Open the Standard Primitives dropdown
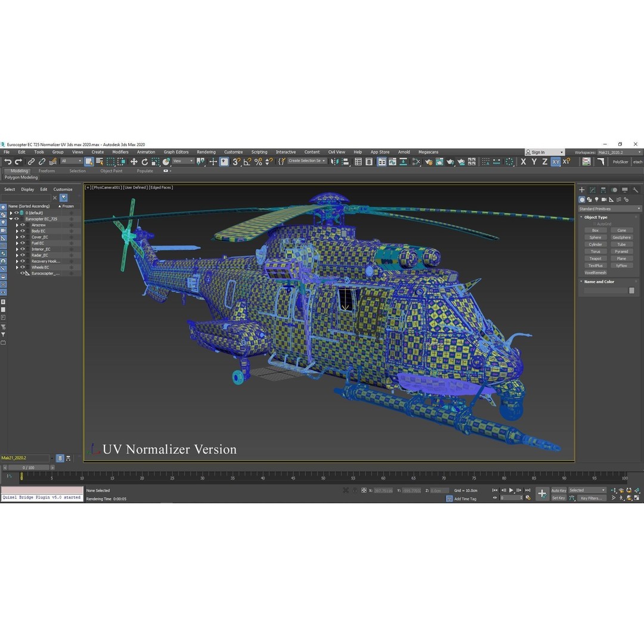 (609, 209)
